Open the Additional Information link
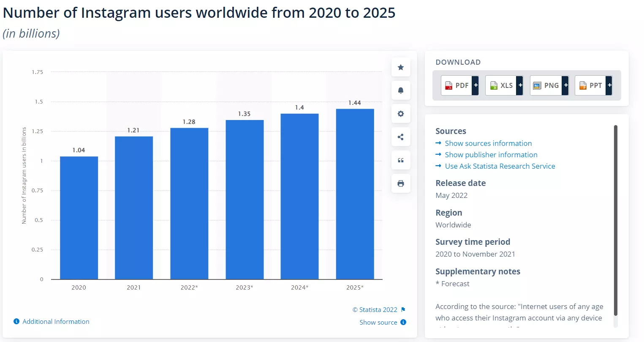This screenshot has height=342, width=644. pos(56,322)
